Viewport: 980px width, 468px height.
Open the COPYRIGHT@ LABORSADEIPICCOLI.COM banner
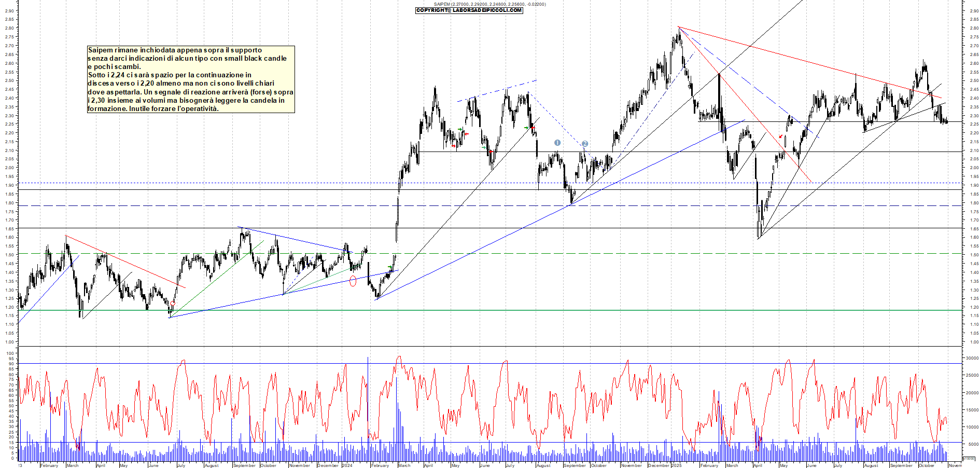tap(469, 11)
